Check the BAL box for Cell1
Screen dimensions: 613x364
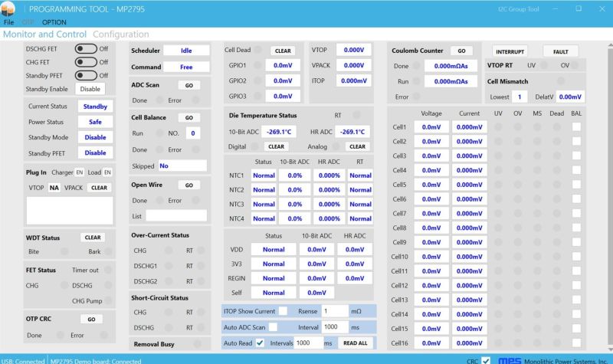[576, 126]
